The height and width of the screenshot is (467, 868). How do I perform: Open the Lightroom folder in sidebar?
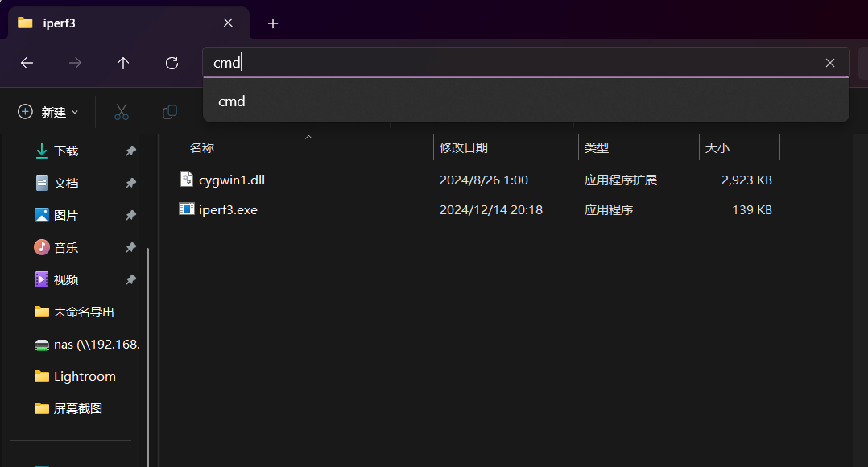point(85,376)
